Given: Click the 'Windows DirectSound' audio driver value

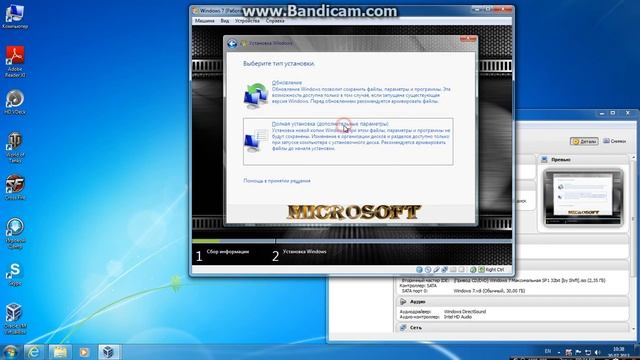Looking at the screenshot, I should click(x=465, y=311).
